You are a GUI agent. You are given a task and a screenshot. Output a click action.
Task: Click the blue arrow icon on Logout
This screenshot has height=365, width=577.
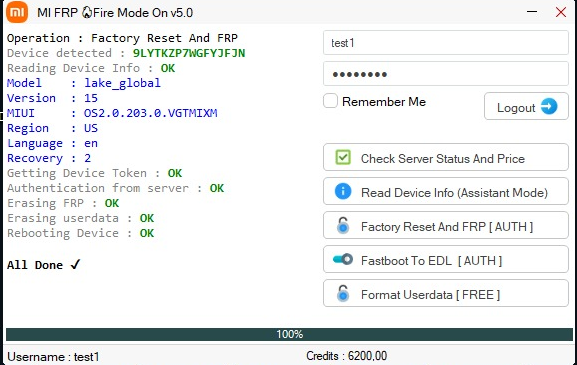pyautogui.click(x=549, y=106)
